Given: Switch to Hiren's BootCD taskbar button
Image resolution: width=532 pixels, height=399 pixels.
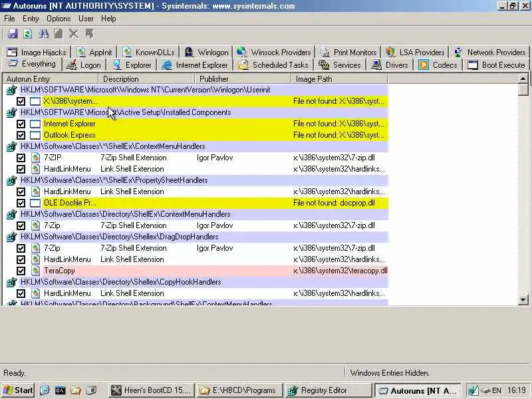Looking at the screenshot, I should (x=152, y=390).
